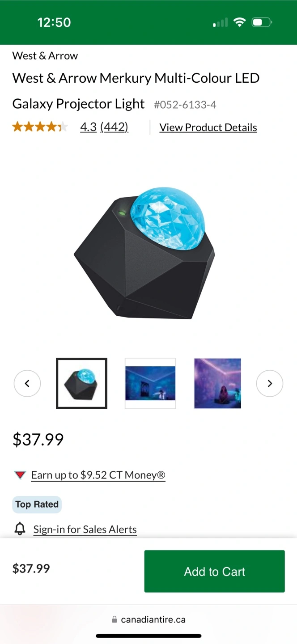297x644 pixels.
Task: Open the 4.3 (442) reviews link
Action: [x=104, y=127]
